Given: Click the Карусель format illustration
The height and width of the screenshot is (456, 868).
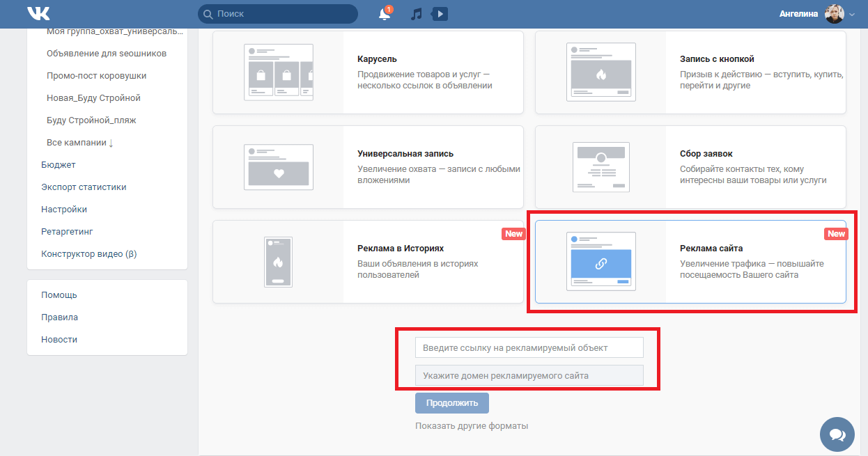Looking at the screenshot, I should coord(279,72).
